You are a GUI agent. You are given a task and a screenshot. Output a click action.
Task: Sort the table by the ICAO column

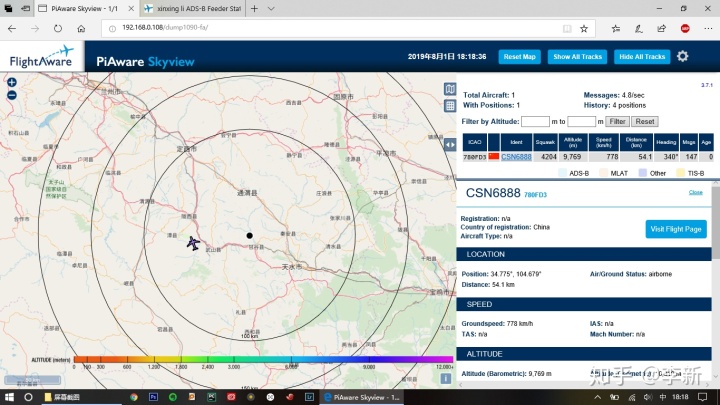tap(475, 142)
